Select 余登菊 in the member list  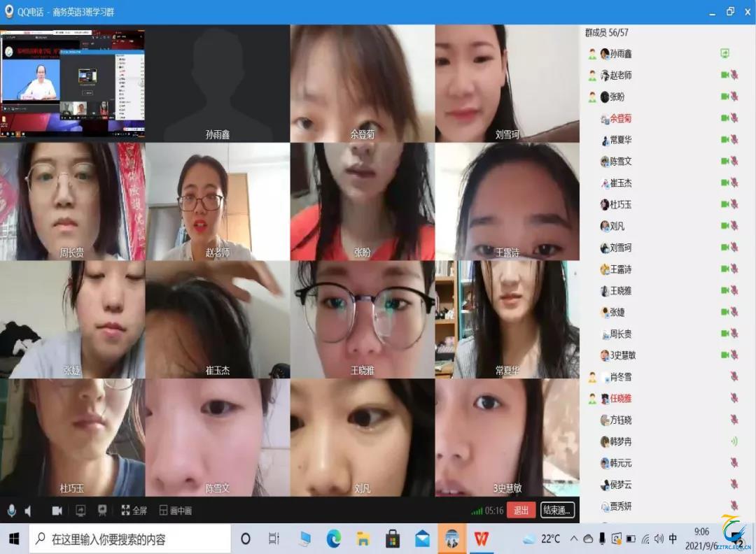point(620,119)
